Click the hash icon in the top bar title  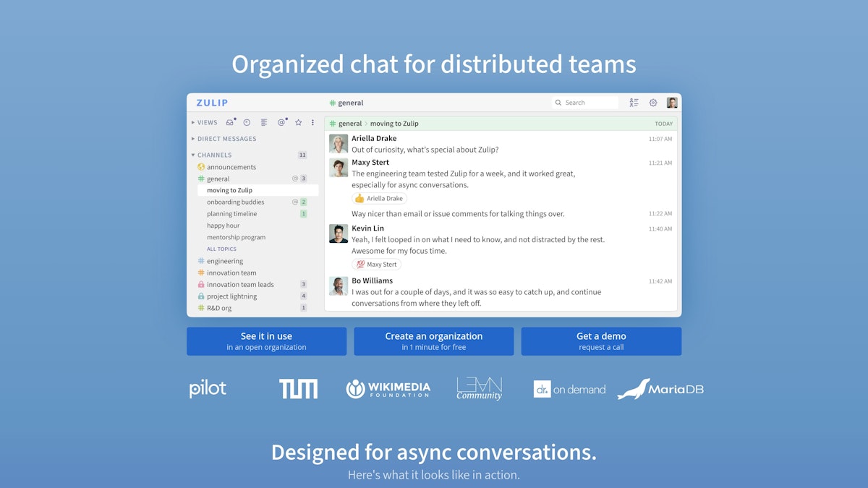333,103
